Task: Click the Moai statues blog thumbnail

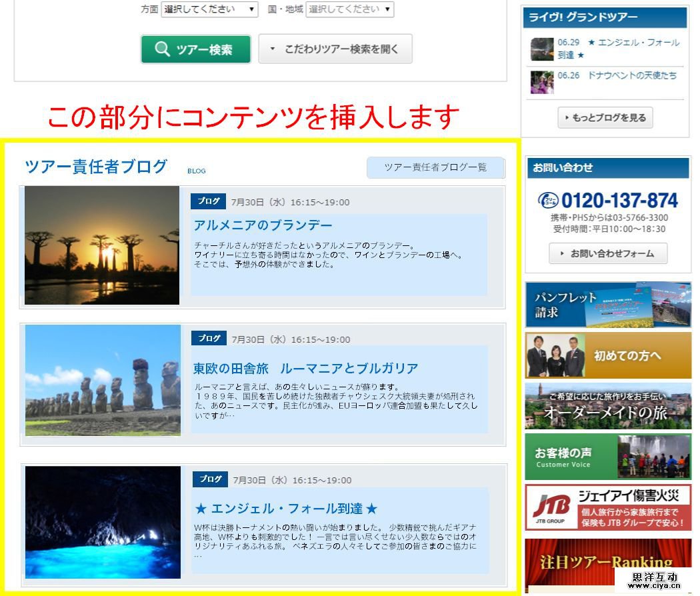Action: pos(103,381)
